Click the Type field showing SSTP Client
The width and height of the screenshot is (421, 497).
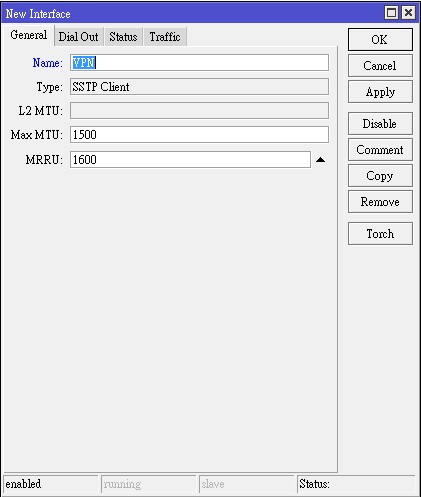click(199, 87)
